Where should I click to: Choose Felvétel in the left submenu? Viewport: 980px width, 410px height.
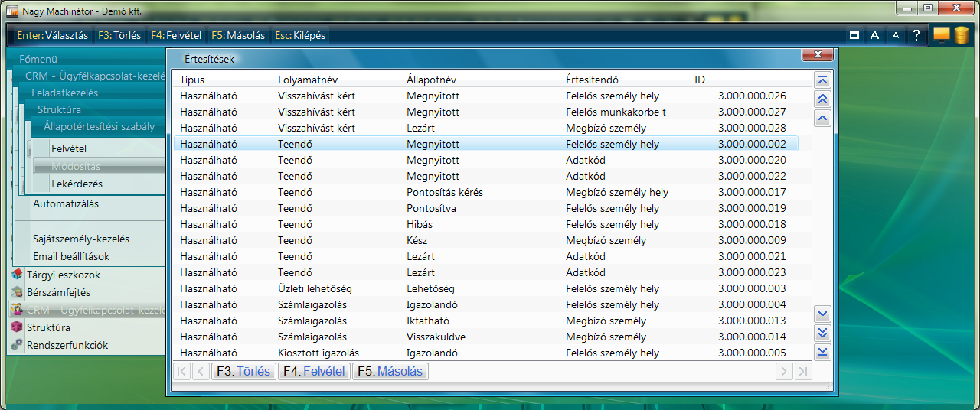pyautogui.click(x=69, y=148)
